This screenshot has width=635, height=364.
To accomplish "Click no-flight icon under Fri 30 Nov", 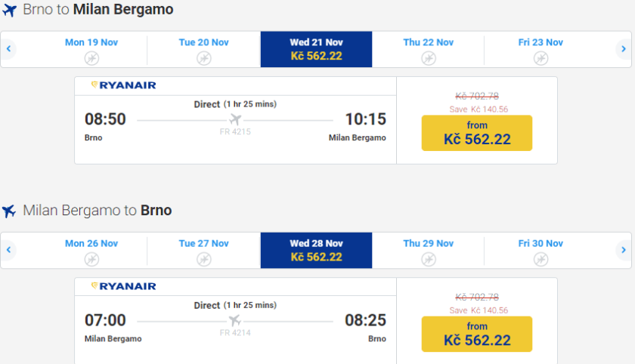I will 541,259.
